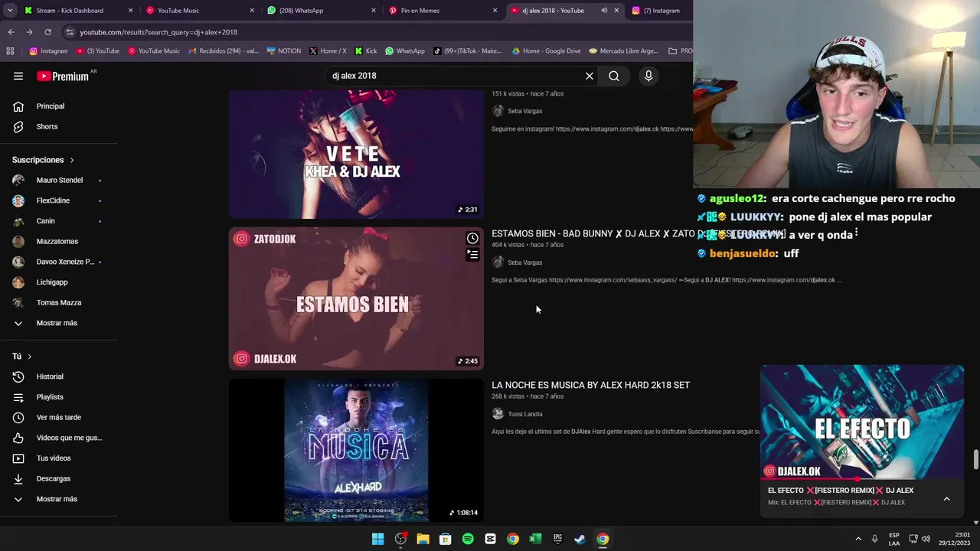The height and width of the screenshot is (551, 980).
Task: Add ESTAMOS BIEN video to watch later
Action: (472, 238)
